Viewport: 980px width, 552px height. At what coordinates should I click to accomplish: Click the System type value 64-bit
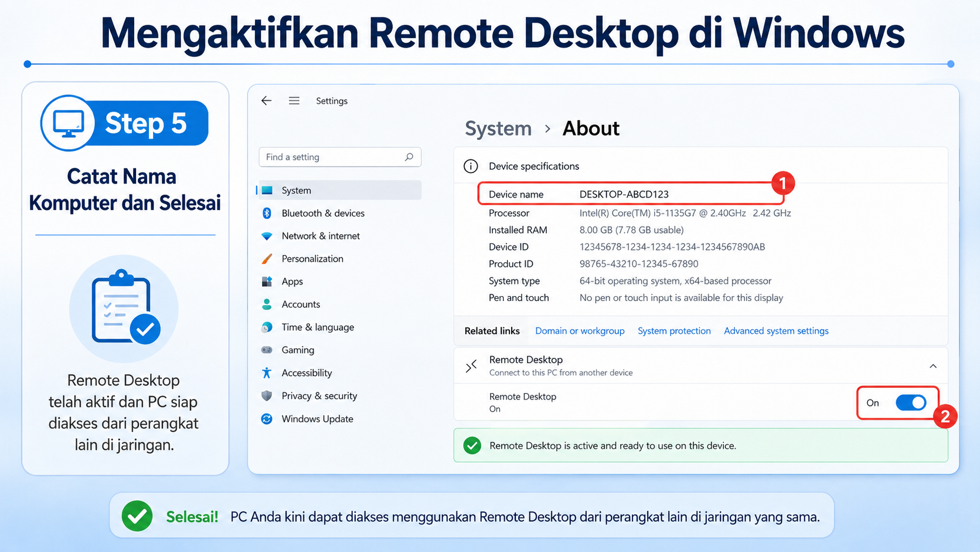[x=675, y=281]
